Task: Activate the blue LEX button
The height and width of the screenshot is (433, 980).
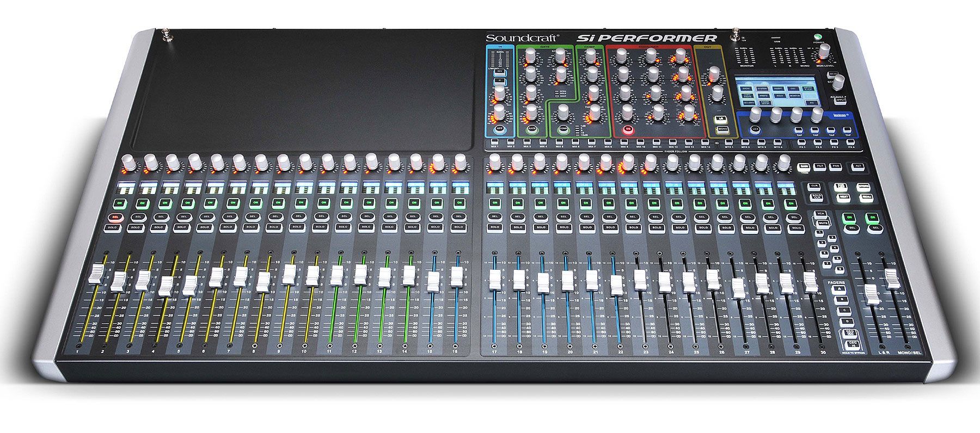Action: coord(755,129)
